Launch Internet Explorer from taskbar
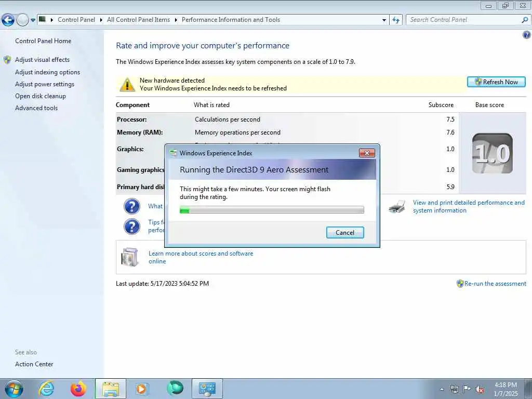The image size is (532, 399). [46, 389]
